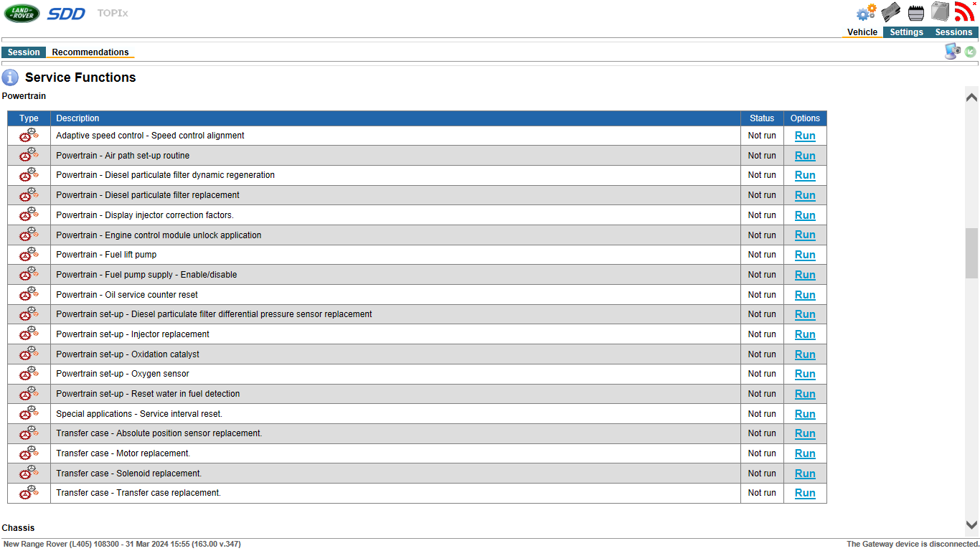Image resolution: width=980 pixels, height=551 pixels.
Task: Open the SDD logo link
Action: 66,14
